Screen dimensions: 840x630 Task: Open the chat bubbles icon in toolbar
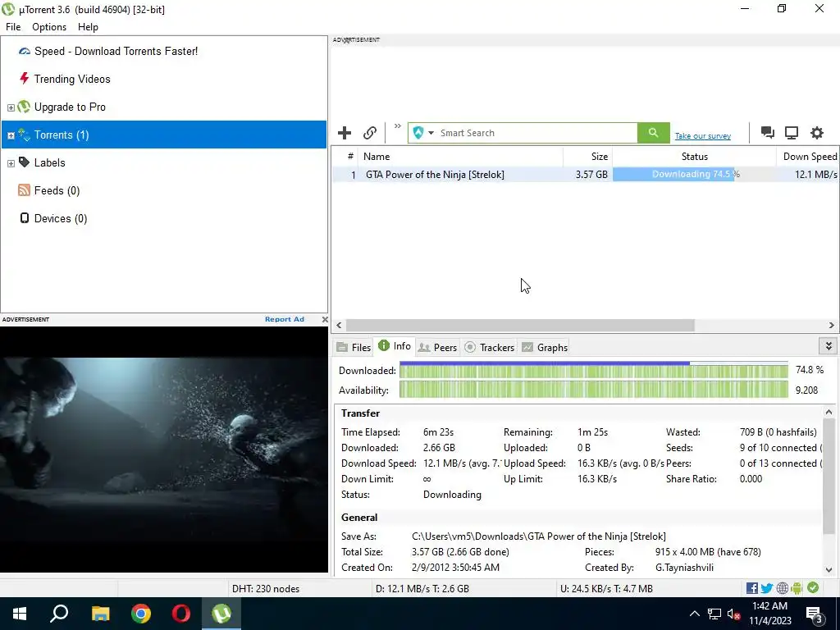click(767, 132)
